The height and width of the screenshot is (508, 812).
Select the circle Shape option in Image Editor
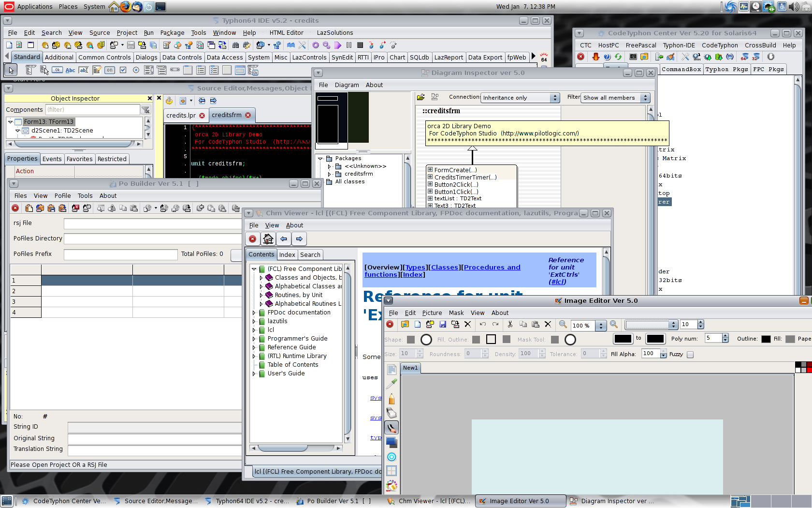426,340
